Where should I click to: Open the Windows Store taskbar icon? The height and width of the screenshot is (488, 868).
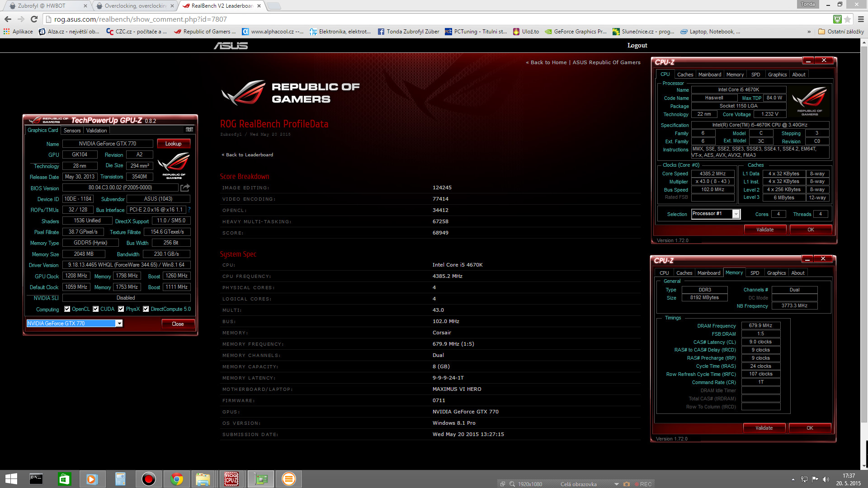point(64,479)
